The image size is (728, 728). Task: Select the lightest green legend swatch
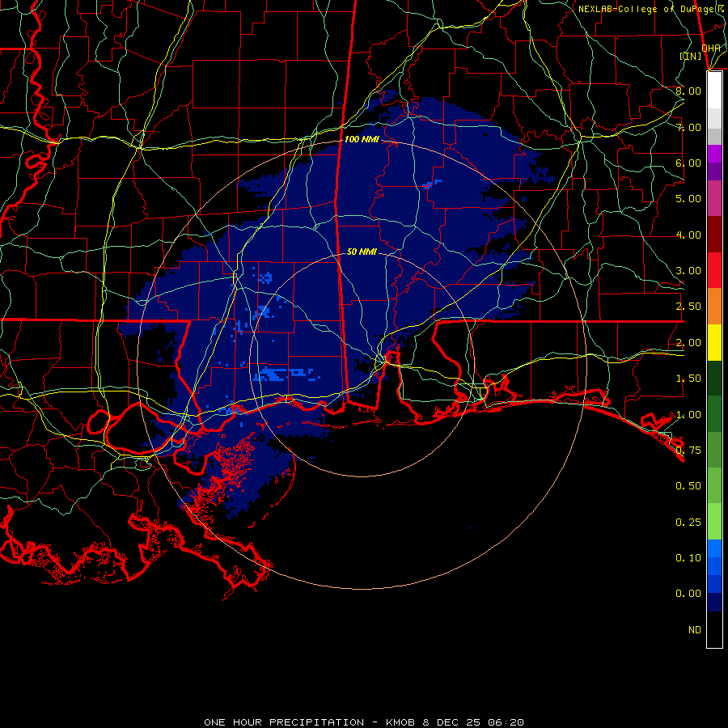(714, 522)
